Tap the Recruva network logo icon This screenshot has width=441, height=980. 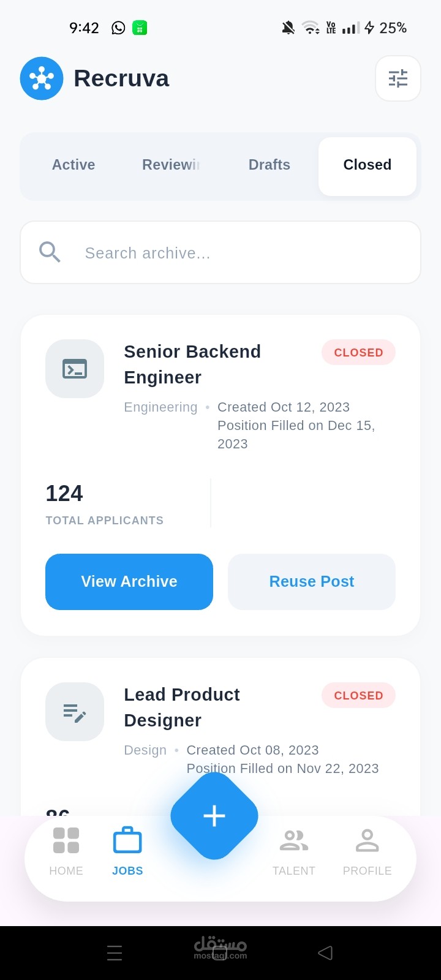click(42, 78)
